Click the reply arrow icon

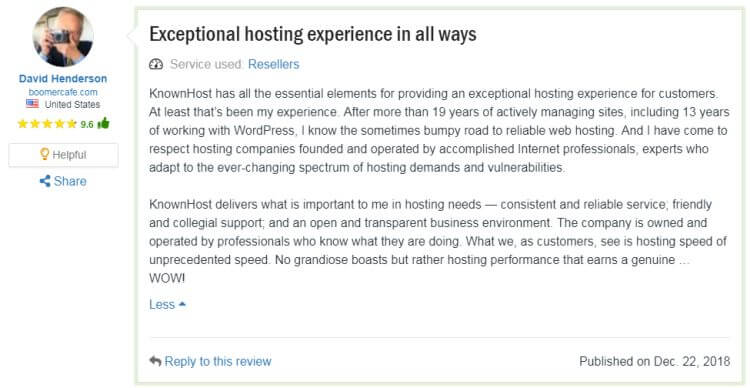pyautogui.click(x=155, y=361)
